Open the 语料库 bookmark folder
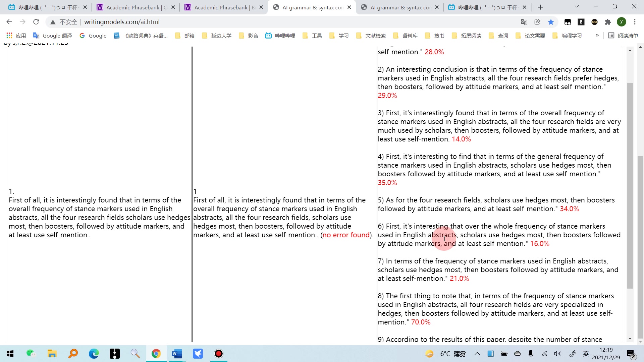Viewport: 644px width, 362px height. click(405, 36)
